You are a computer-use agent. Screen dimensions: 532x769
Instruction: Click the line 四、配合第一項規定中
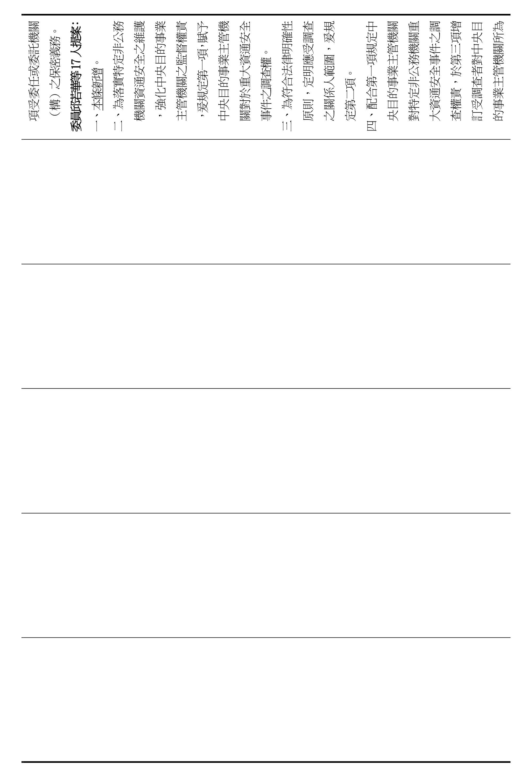click(372, 76)
